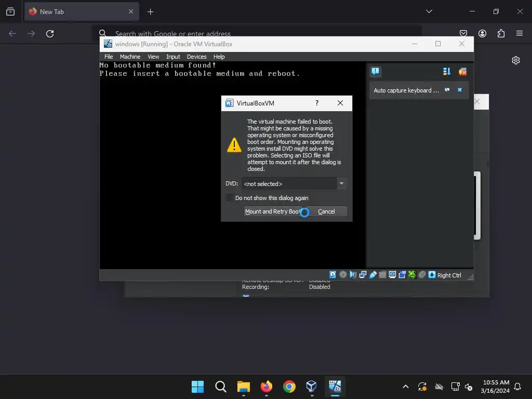The height and width of the screenshot is (399, 532).
Task: Click the Firefox forward arrow
Action: click(x=31, y=34)
